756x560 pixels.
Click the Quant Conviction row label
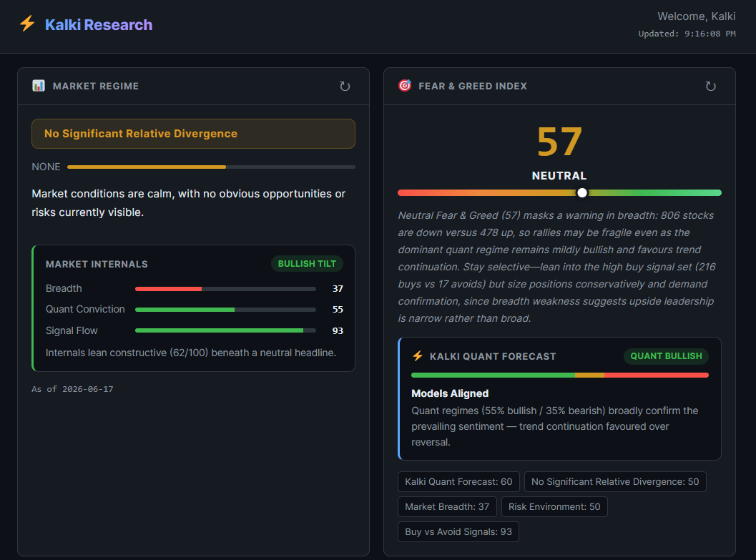pos(85,309)
